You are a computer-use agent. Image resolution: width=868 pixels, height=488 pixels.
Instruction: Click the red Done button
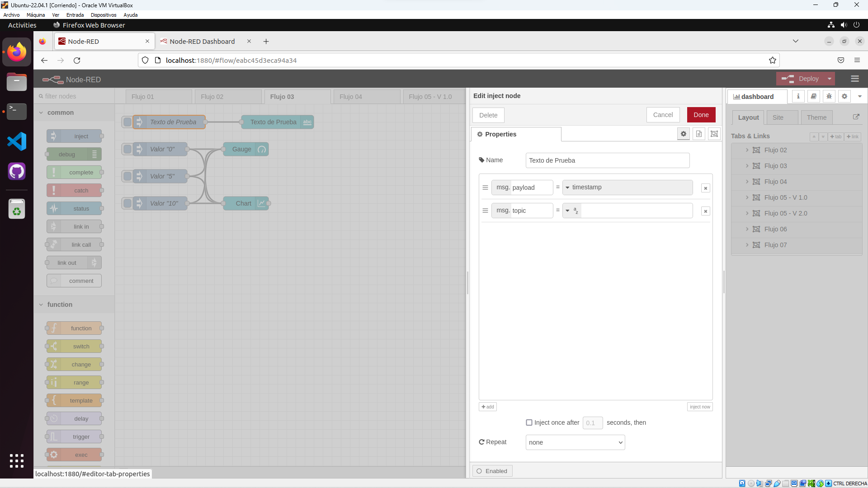tap(701, 115)
